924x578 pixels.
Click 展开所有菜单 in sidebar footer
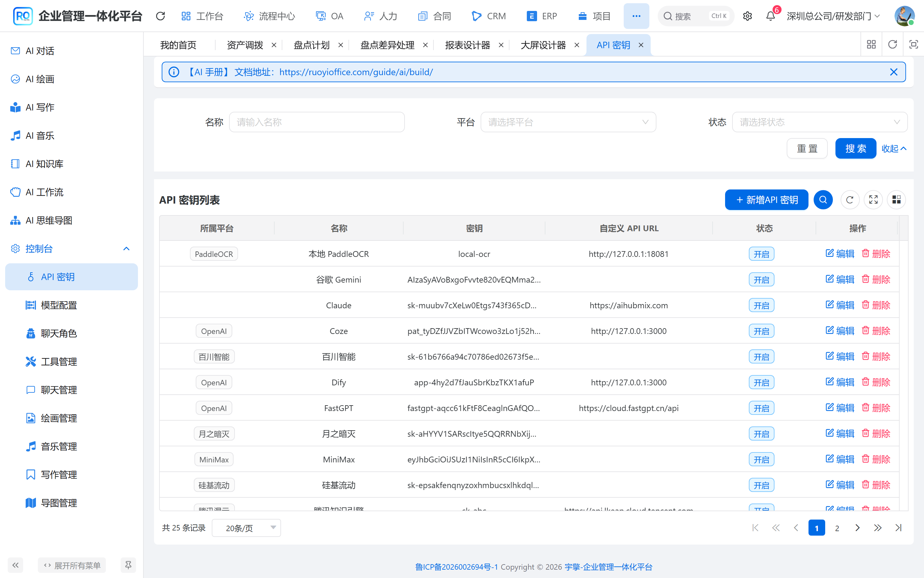72,565
